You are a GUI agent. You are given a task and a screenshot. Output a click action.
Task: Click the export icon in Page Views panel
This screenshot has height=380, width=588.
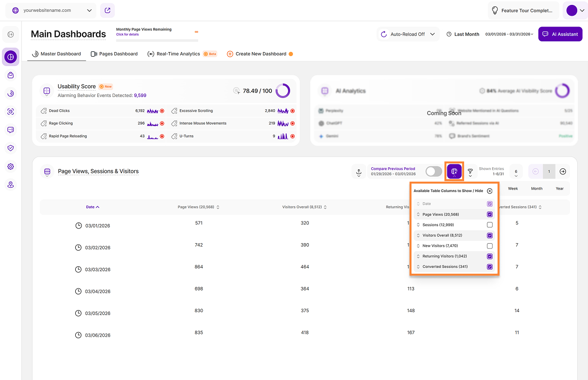[x=359, y=171]
